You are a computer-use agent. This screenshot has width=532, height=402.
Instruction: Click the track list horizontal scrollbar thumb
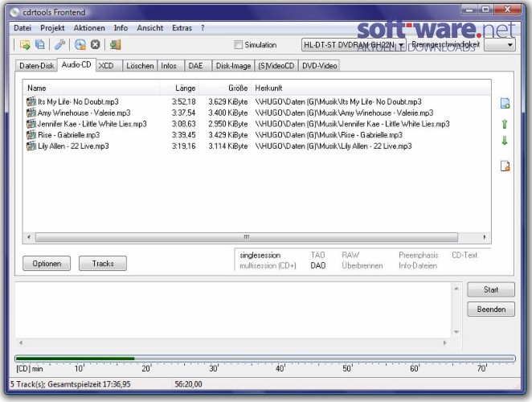coord(247,237)
